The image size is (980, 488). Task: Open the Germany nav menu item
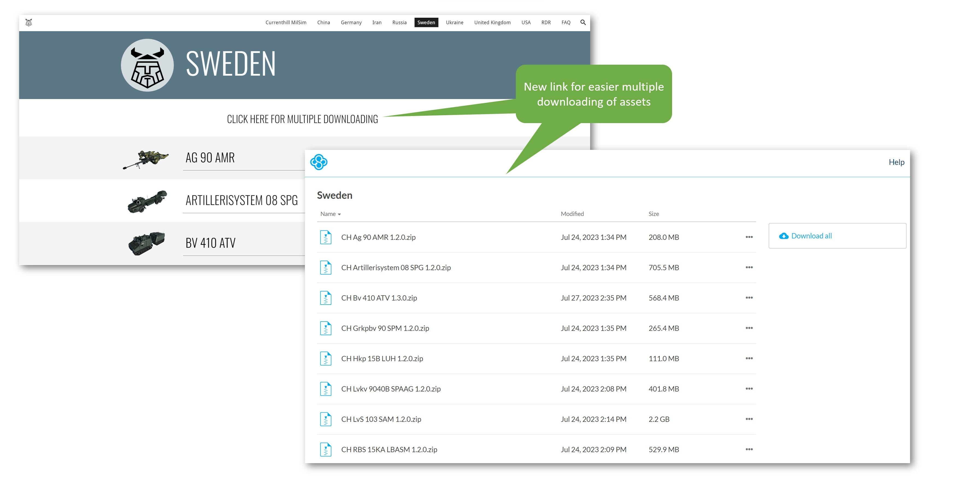(x=351, y=22)
